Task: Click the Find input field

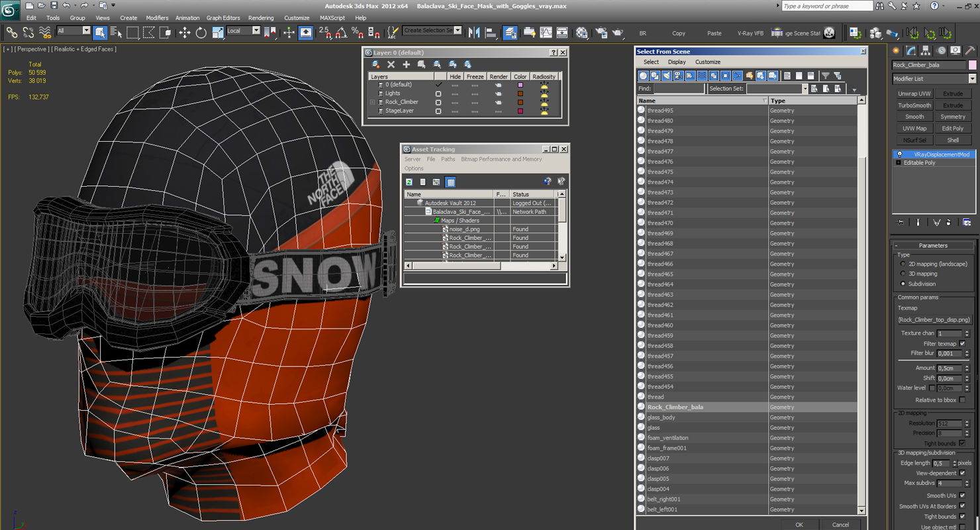Action: pos(679,89)
